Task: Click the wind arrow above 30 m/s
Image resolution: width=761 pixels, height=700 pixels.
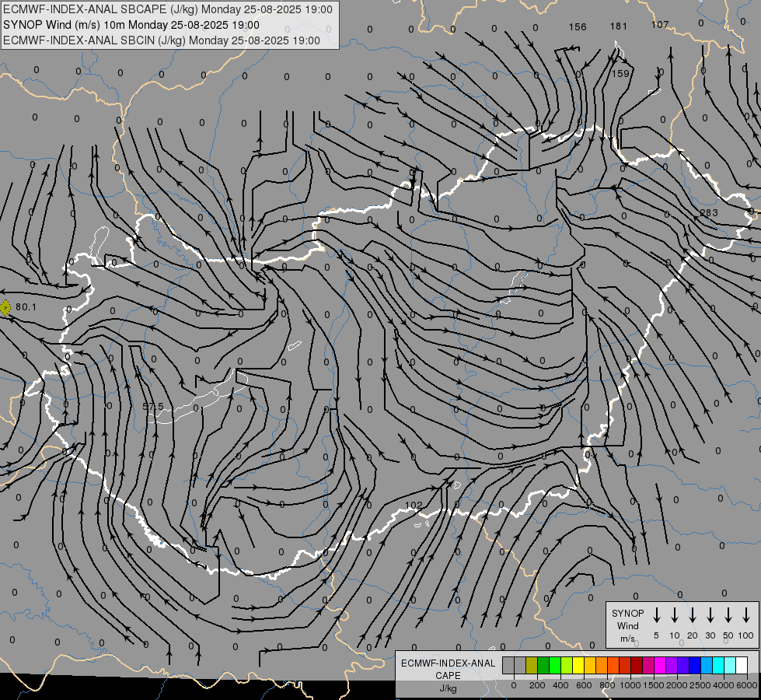Action: (710, 615)
